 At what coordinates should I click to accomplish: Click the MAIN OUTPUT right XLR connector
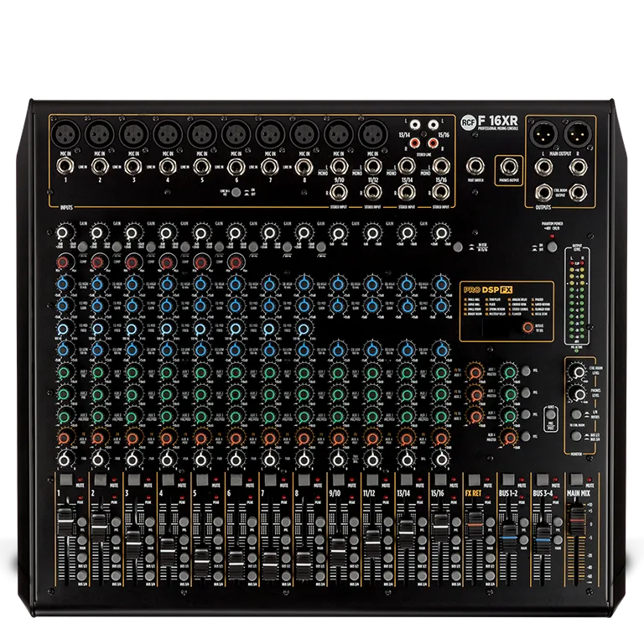(578, 134)
